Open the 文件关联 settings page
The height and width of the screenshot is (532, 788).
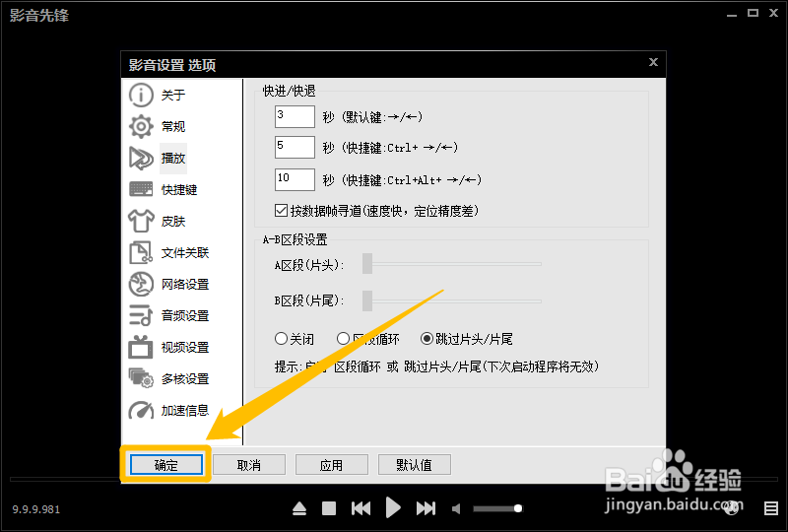click(x=185, y=252)
